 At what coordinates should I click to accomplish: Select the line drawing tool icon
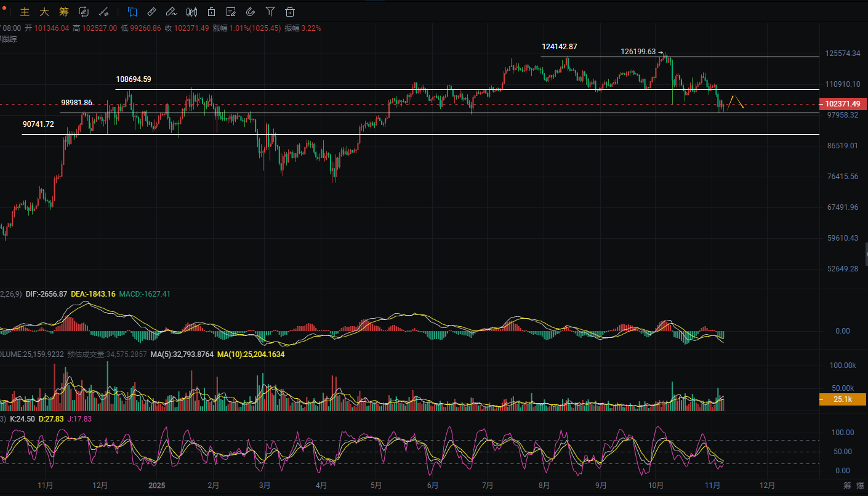pyautogui.click(x=104, y=12)
